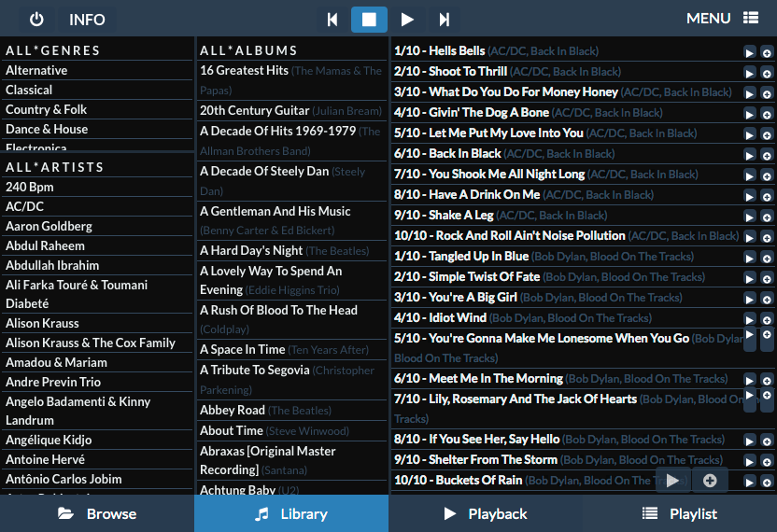Play What Do You Do For Money Honey
The width and height of the screenshot is (777, 532).
click(x=749, y=93)
